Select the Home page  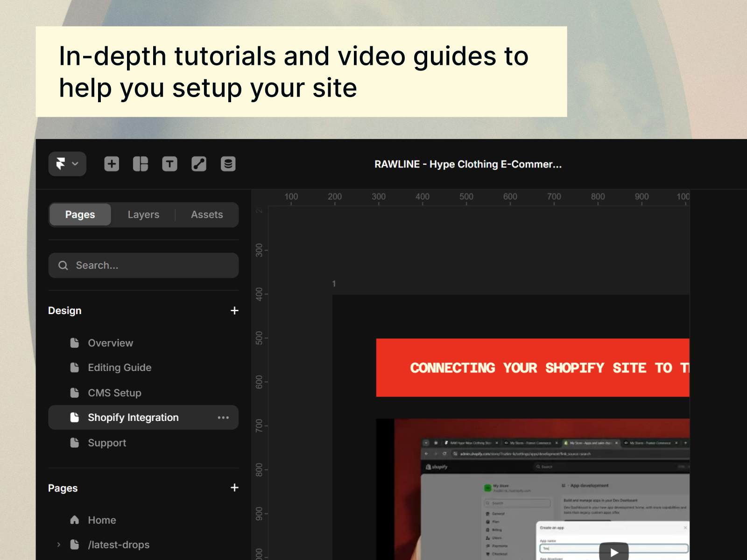click(102, 520)
